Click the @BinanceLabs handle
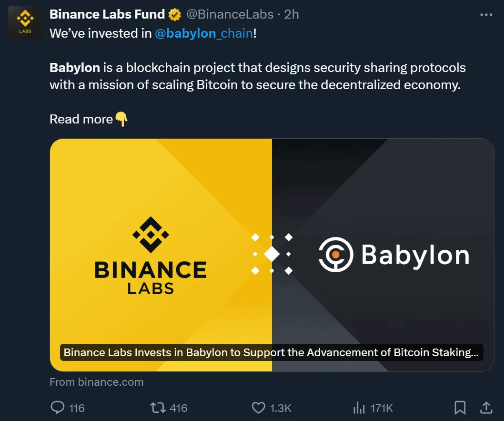The height and width of the screenshot is (421, 504). pos(230,15)
